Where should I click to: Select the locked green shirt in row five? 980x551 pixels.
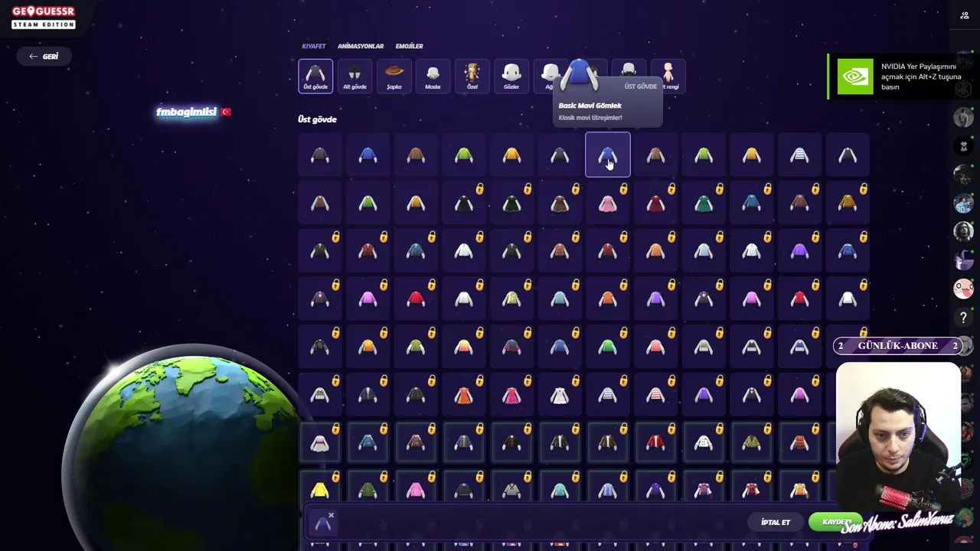coord(608,347)
